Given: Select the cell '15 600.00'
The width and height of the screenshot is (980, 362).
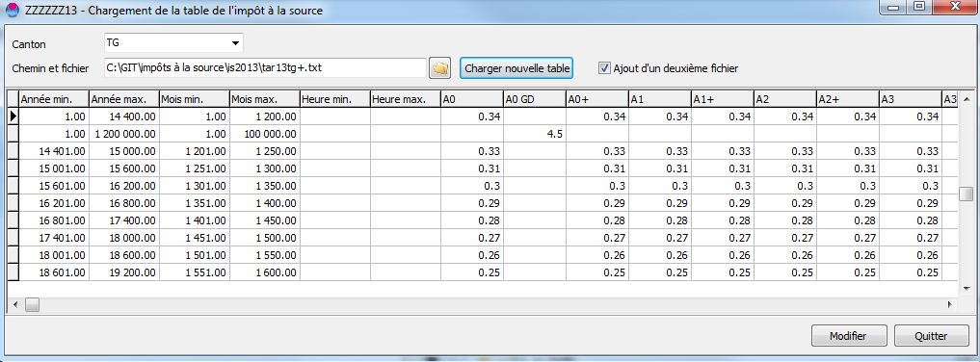Looking at the screenshot, I should coord(124,168).
